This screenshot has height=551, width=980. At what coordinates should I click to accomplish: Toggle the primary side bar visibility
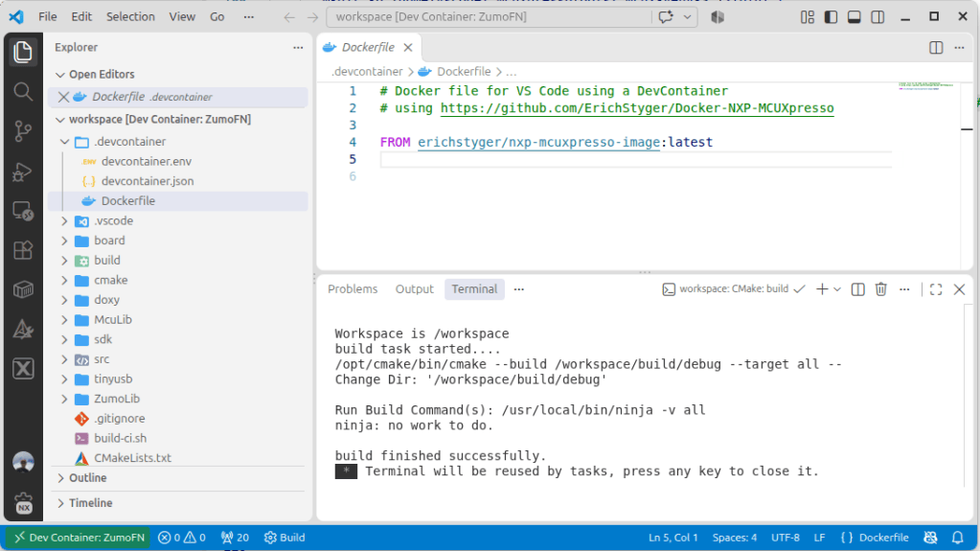point(831,17)
